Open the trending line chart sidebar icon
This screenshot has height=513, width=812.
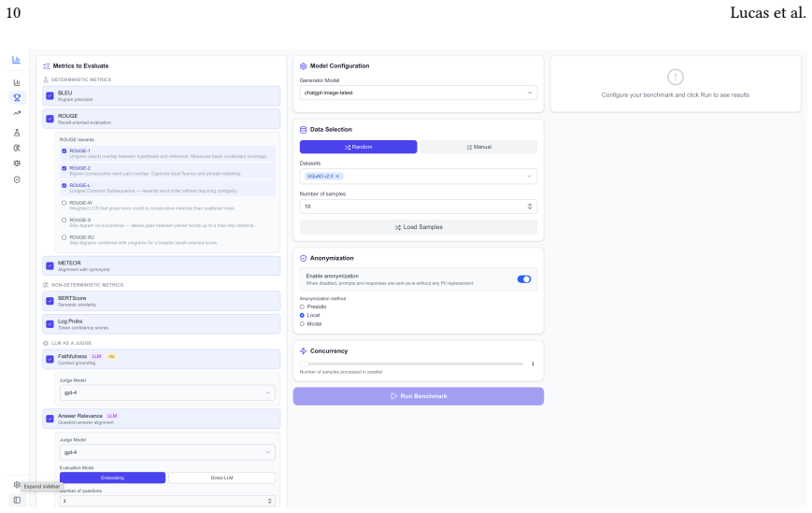[17, 113]
